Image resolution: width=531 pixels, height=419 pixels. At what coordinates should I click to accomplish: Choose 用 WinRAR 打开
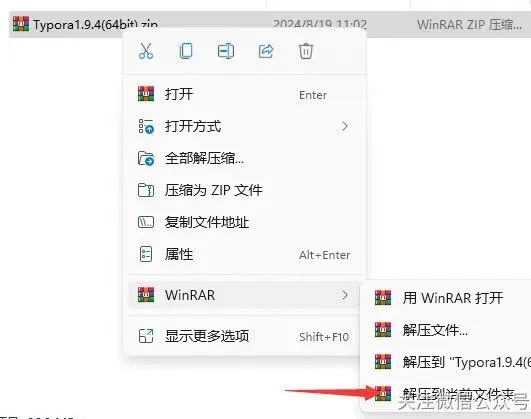448,298
